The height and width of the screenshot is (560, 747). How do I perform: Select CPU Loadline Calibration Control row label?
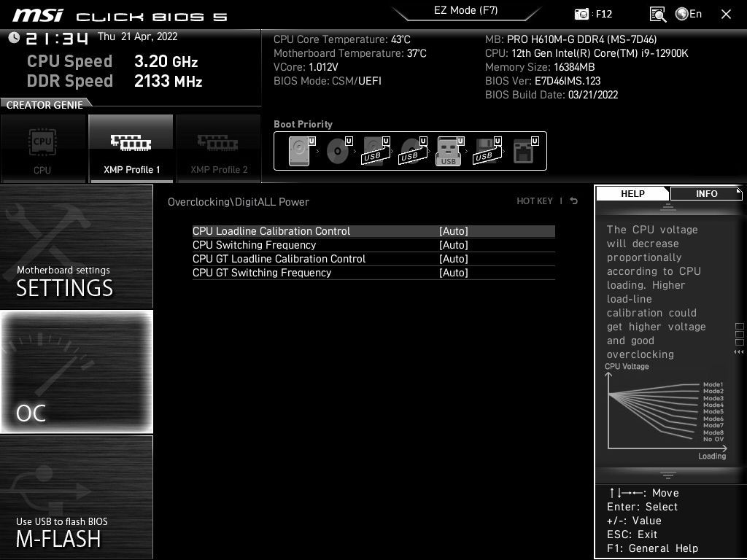(271, 231)
